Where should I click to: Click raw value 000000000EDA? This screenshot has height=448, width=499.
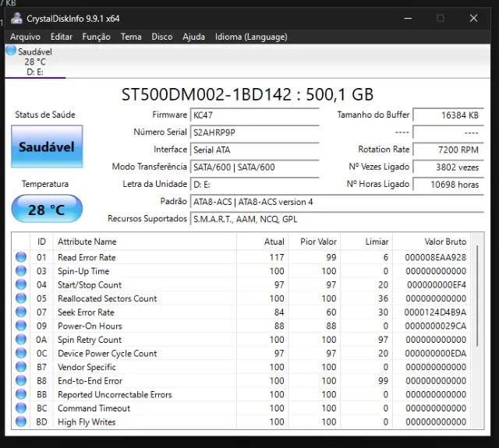tap(435, 353)
